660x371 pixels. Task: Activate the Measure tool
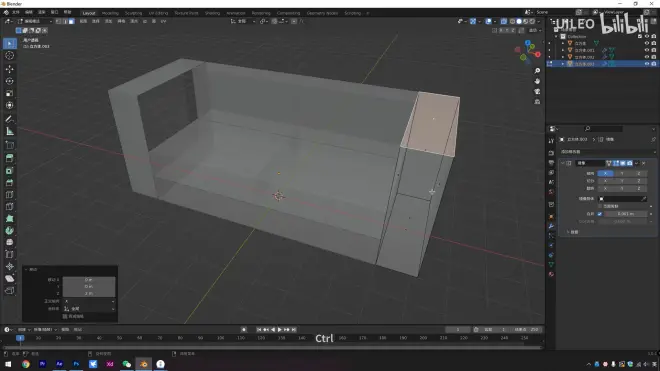tap(10, 131)
